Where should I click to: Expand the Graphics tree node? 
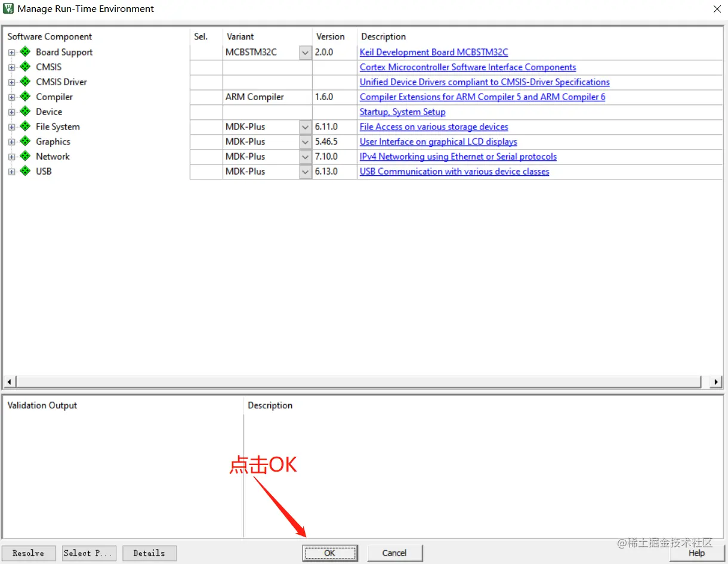(11, 142)
